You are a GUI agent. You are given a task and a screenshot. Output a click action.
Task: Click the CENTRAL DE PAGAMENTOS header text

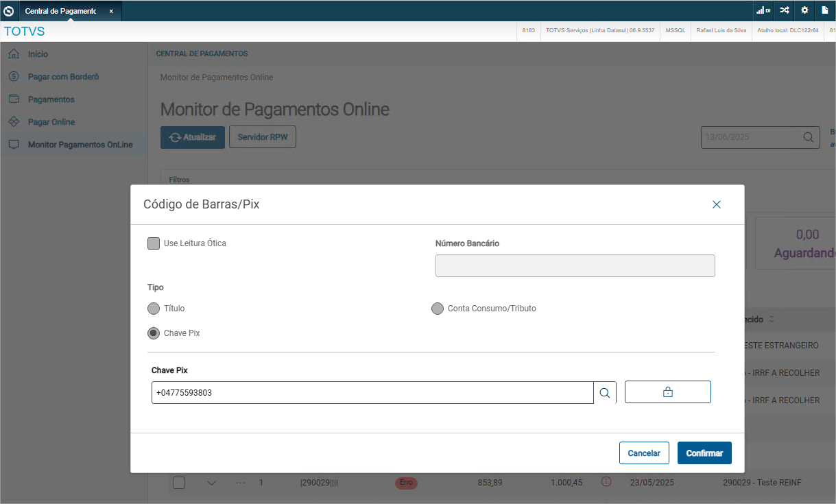pos(202,53)
